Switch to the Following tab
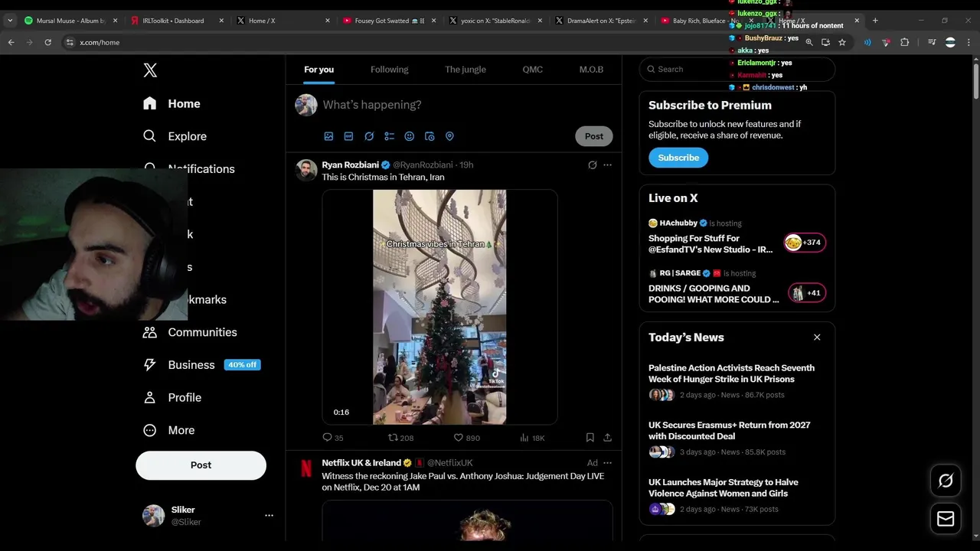This screenshot has width=980, height=551. click(390, 70)
